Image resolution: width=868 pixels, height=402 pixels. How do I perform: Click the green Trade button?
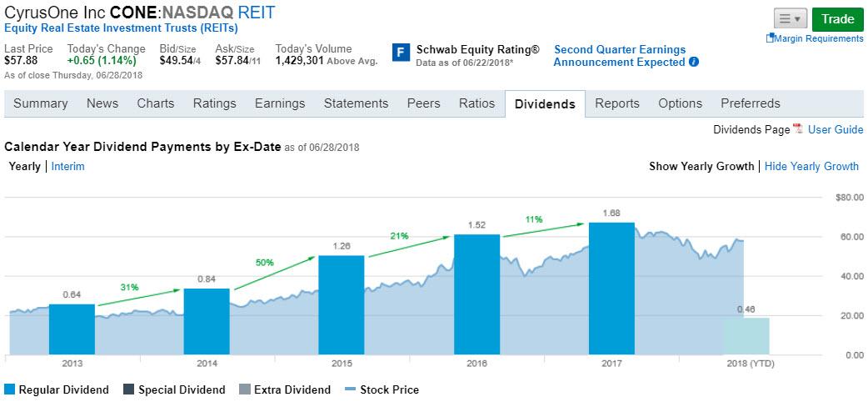click(837, 19)
